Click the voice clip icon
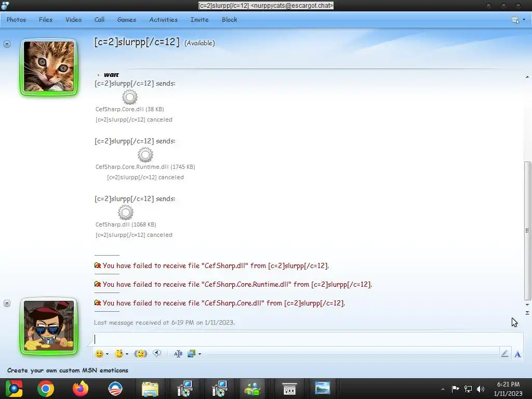Viewport: 532px width, 399px height. 157,353
